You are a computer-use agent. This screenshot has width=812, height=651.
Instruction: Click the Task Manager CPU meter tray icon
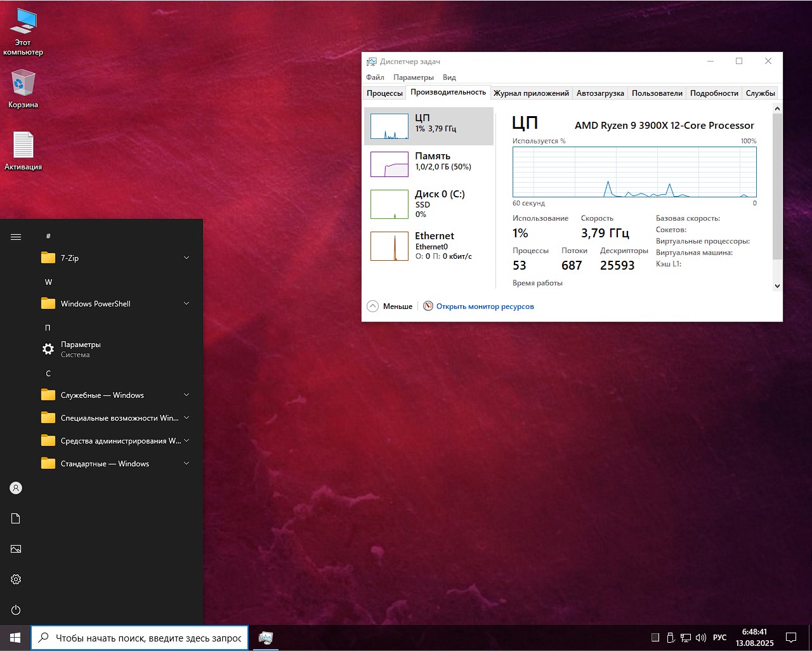point(656,638)
